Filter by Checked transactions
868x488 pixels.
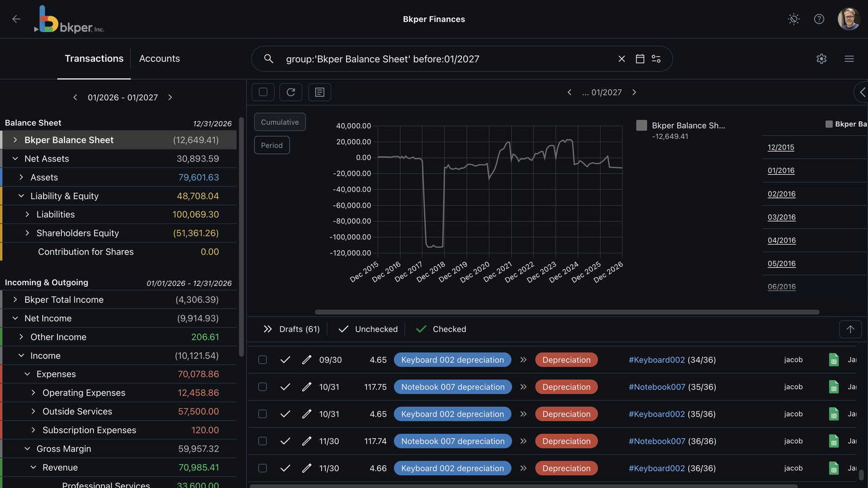coord(441,329)
